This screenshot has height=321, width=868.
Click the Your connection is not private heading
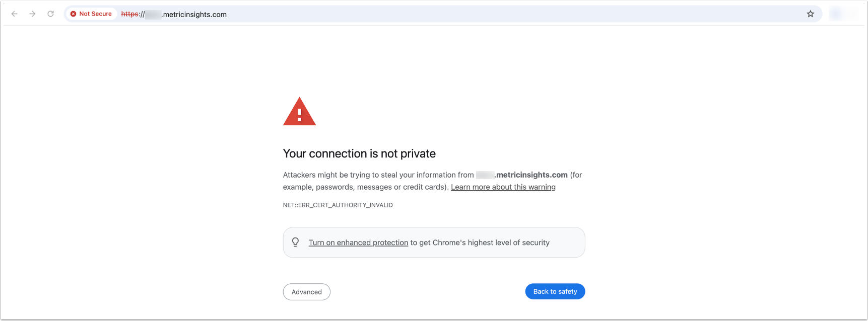359,153
